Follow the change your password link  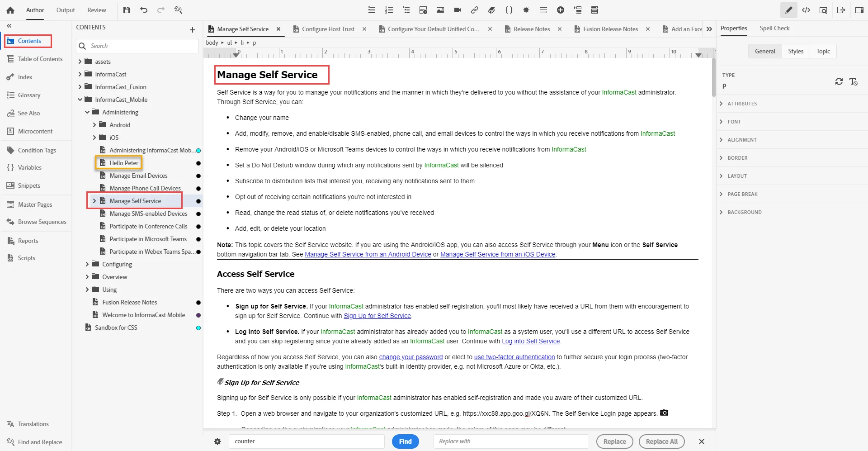click(x=411, y=357)
